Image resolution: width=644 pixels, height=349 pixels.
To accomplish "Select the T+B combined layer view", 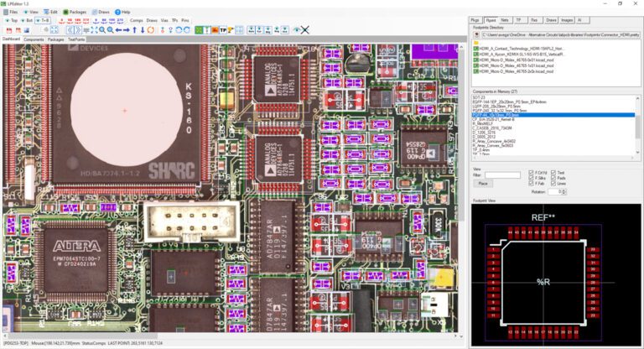I will click(x=43, y=20).
